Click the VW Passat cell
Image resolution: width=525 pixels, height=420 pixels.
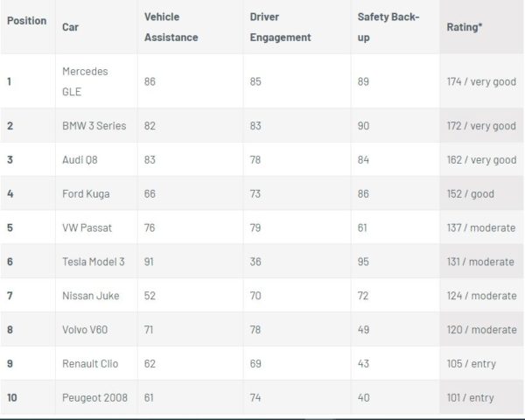(87, 227)
